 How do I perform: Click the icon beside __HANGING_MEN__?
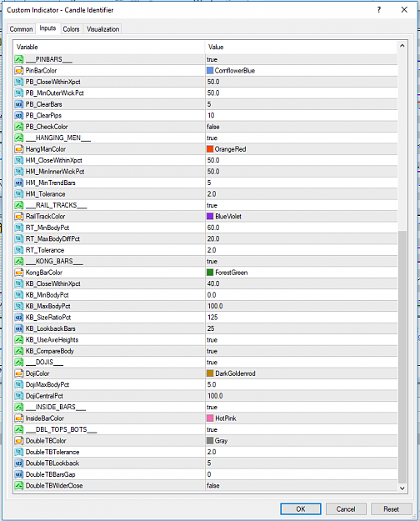pos(19,138)
